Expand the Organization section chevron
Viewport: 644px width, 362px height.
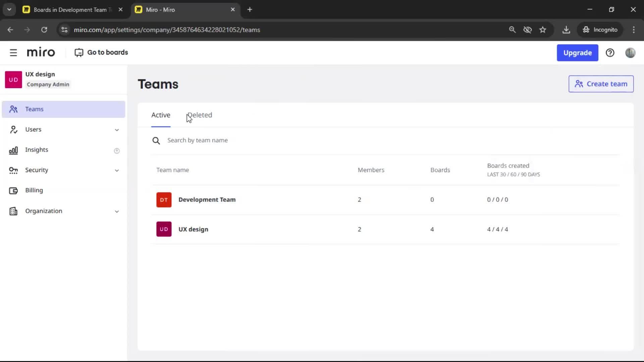[117, 212]
